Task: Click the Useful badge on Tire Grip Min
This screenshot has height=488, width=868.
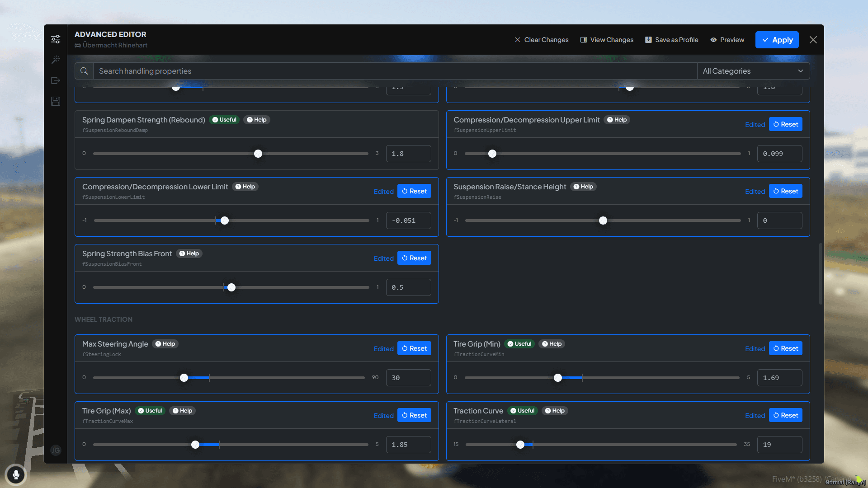Action: (519, 344)
